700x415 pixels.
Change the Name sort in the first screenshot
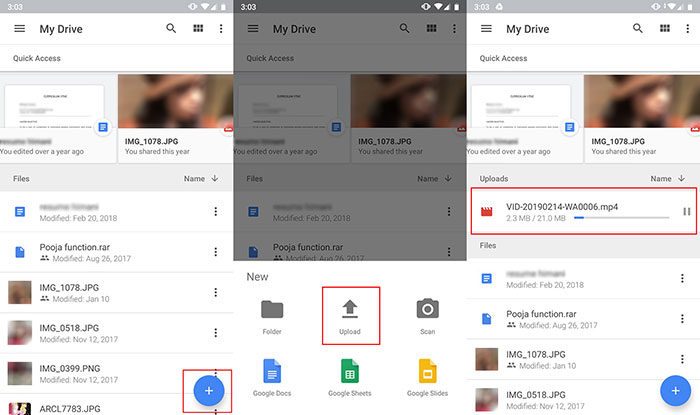pyautogui.click(x=194, y=178)
